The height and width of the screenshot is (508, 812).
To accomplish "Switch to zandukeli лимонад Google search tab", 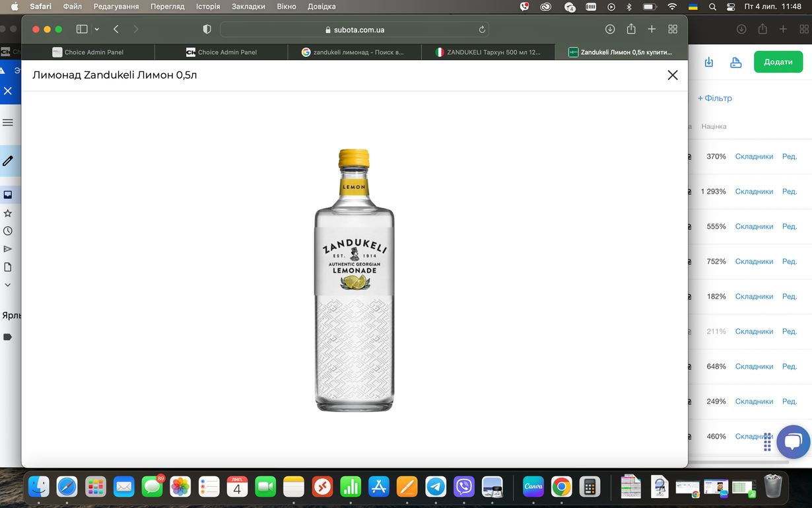I will pyautogui.click(x=355, y=52).
